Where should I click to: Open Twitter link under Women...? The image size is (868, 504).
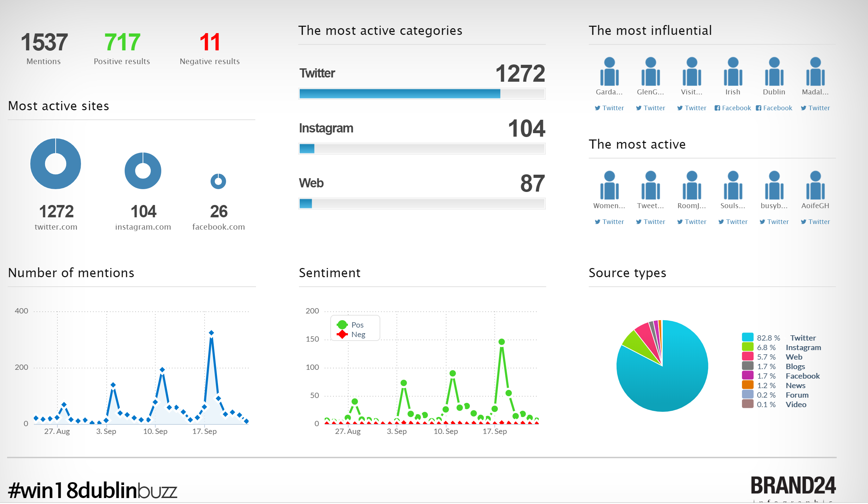609,222
